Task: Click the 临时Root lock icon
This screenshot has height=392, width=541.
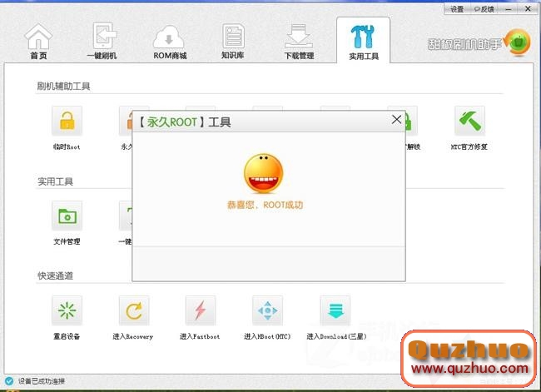Action: point(67,121)
